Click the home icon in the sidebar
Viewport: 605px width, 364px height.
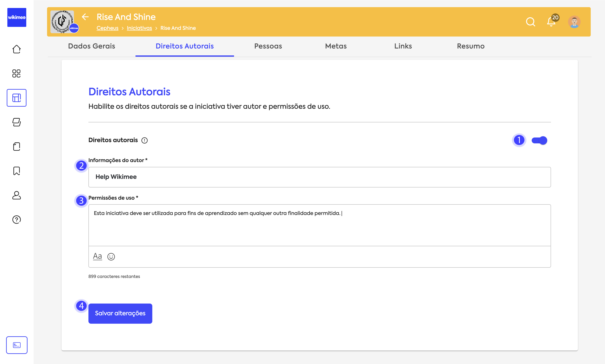16,49
